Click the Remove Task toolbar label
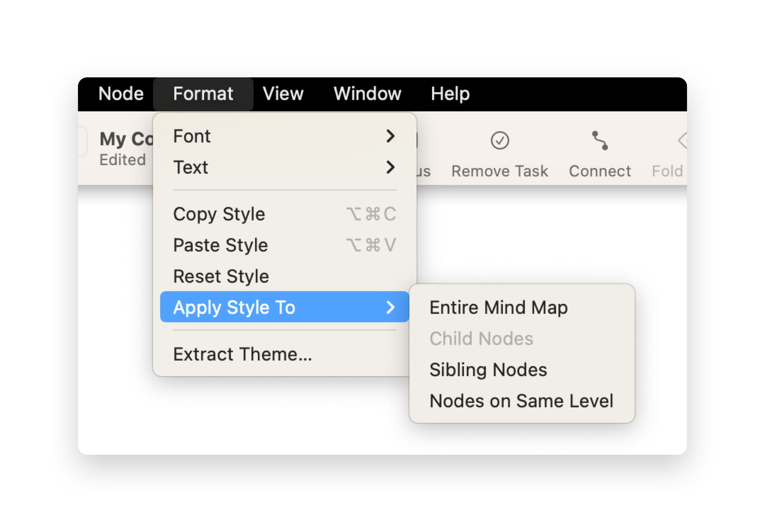 point(499,171)
